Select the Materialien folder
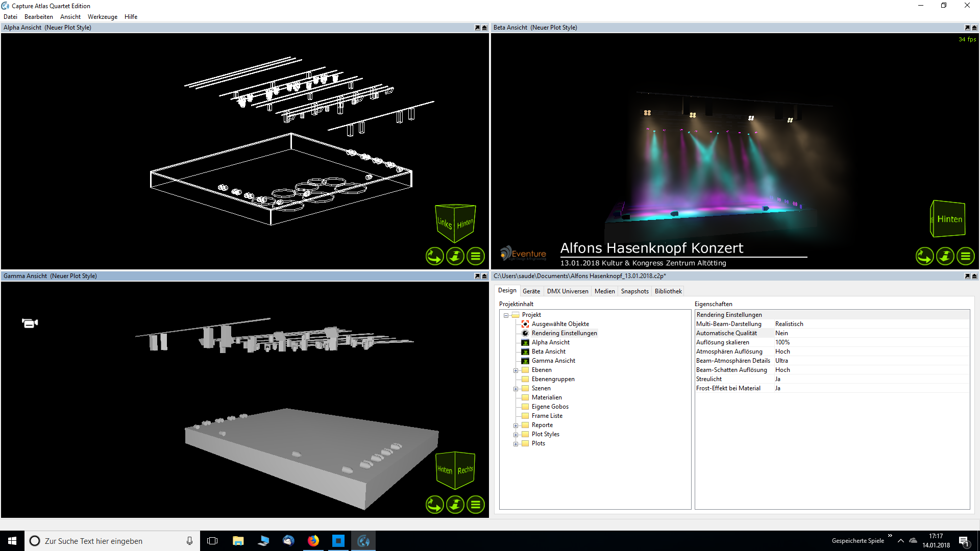Screen dimensions: 980x551 coord(546,397)
